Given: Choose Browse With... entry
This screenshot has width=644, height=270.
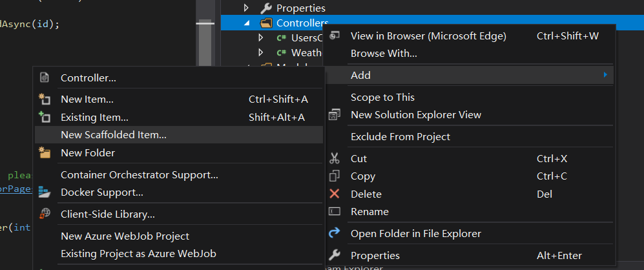Looking at the screenshot, I should point(470,54).
